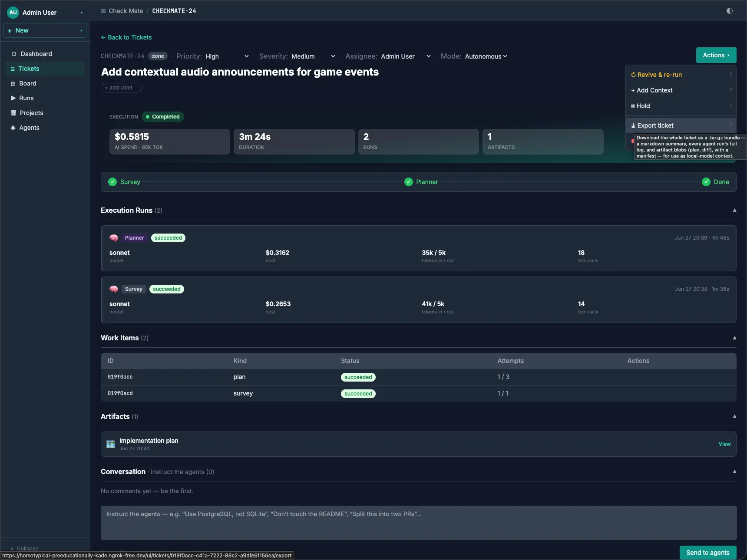747x560 pixels.
Task: Collapse the Artifacts section
Action: click(x=734, y=416)
